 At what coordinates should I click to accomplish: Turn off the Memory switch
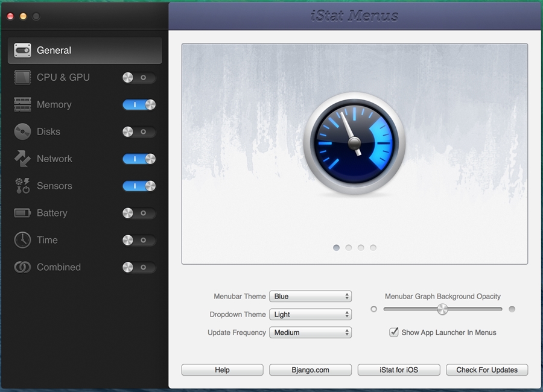tap(139, 104)
